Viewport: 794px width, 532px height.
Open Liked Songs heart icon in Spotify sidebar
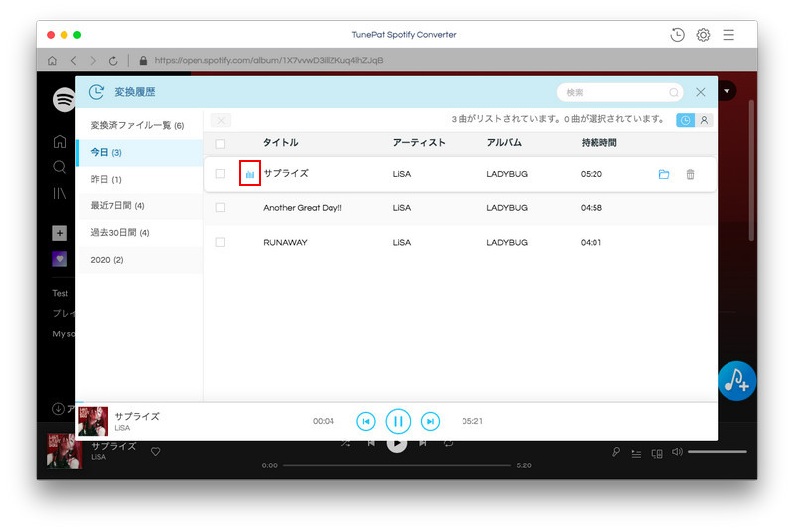coord(60,259)
